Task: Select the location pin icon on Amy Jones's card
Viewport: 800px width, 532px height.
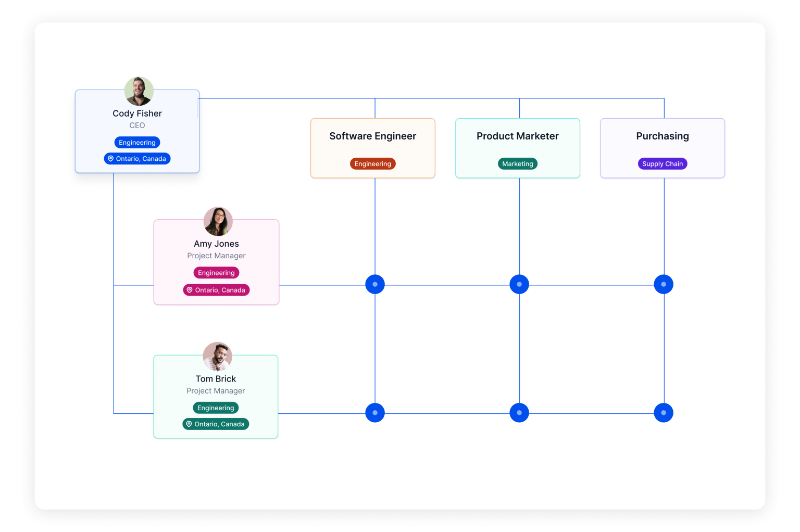Action: (190, 290)
